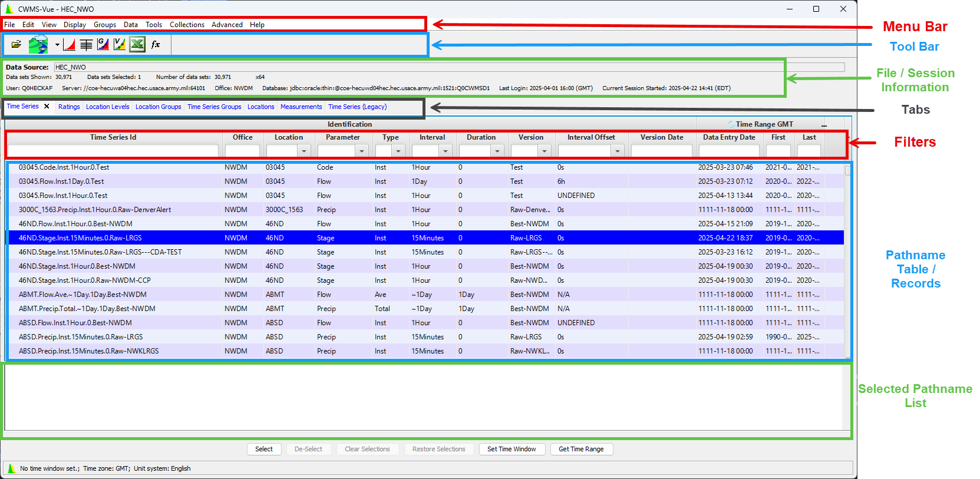Click the refresh icon beside Time Range GMT
This screenshot has width=980, height=479.
[731, 124]
